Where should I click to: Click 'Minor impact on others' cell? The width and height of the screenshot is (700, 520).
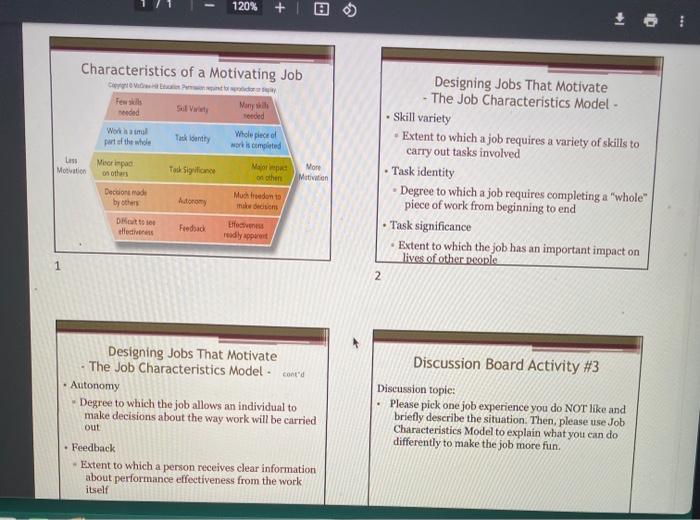pos(115,168)
